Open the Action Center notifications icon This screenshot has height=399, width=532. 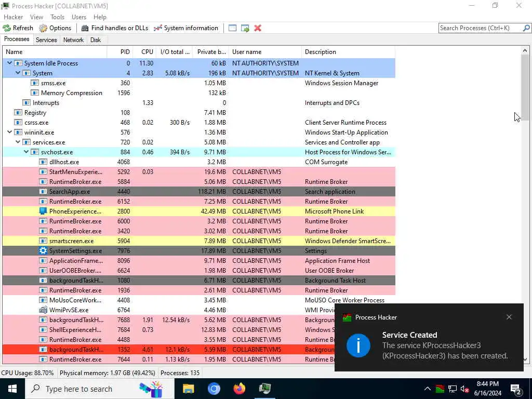click(516, 389)
